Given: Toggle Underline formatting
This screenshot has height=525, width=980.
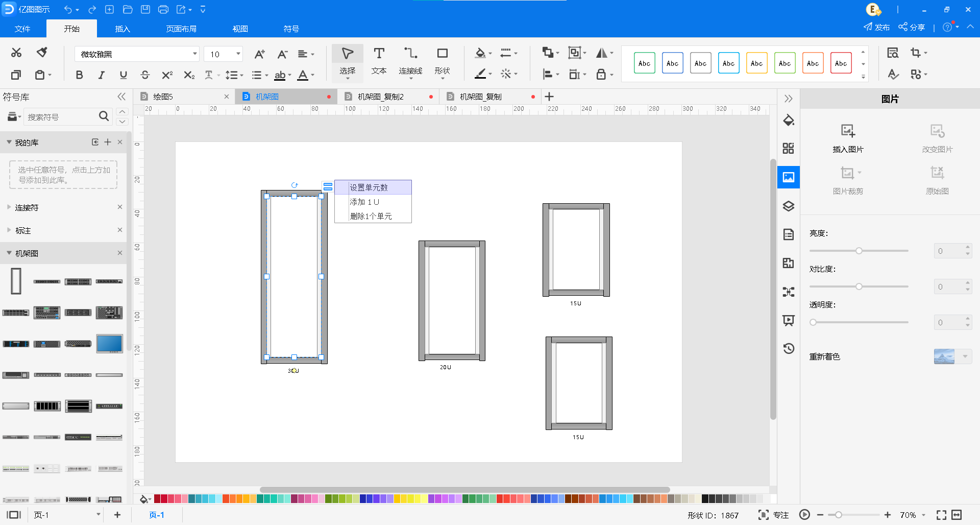Looking at the screenshot, I should (x=123, y=75).
